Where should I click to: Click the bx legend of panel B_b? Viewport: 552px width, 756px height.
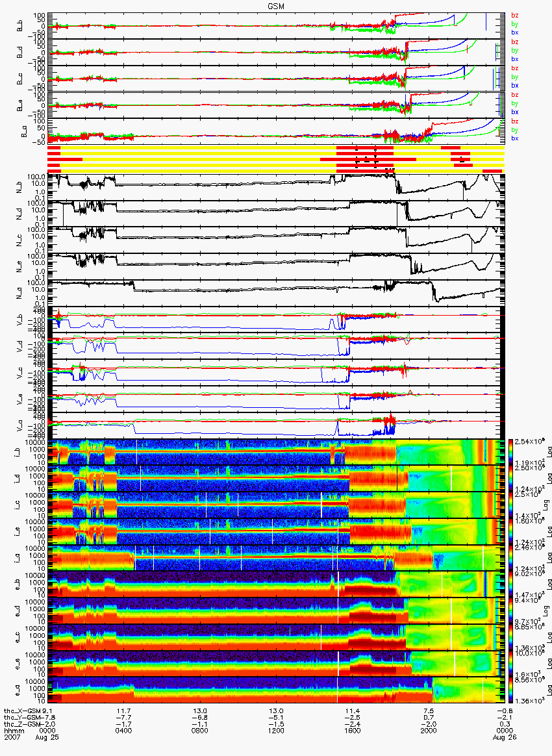click(x=515, y=32)
